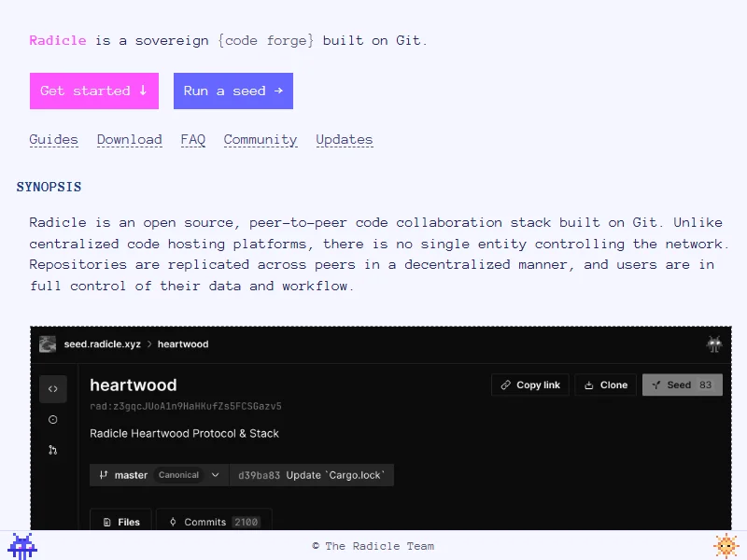Screen dimensions: 747x560
Task: Go to the FAQ link
Action: coord(193,140)
